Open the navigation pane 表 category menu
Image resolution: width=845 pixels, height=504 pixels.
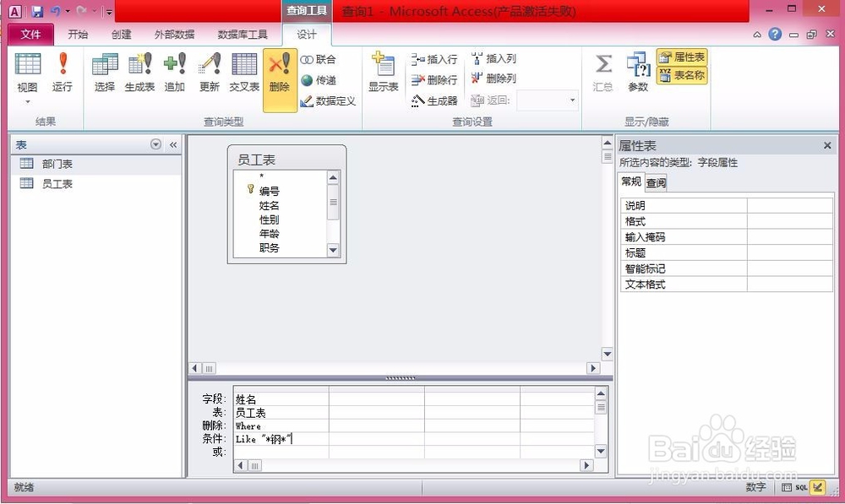coord(155,144)
